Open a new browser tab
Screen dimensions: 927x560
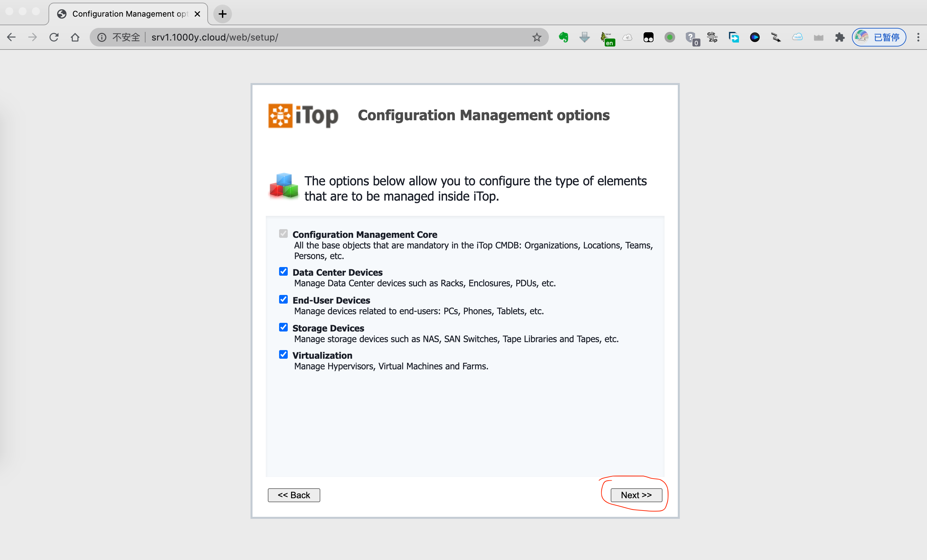(222, 14)
